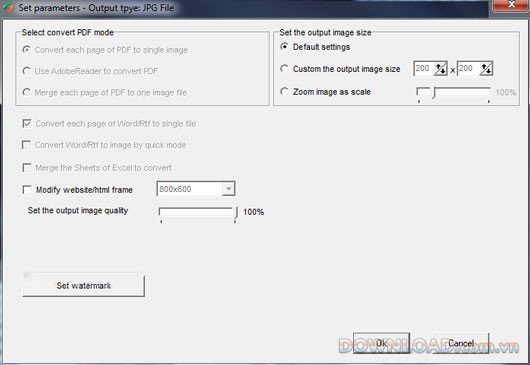Click the Cancel button

point(461,343)
